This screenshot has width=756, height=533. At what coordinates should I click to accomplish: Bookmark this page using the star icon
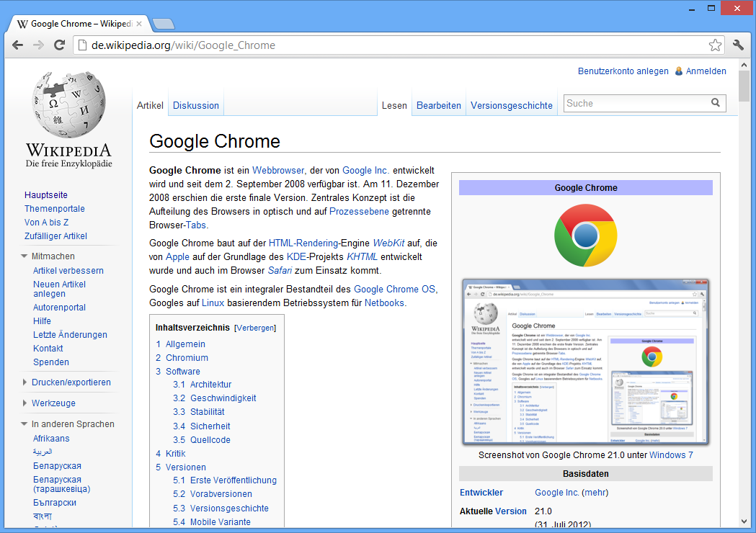point(715,45)
